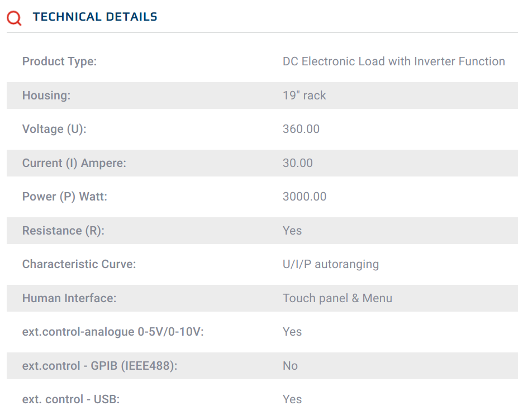Click the Current (I) Ampere label
Viewport: 518px width, 420px height.
(x=74, y=163)
